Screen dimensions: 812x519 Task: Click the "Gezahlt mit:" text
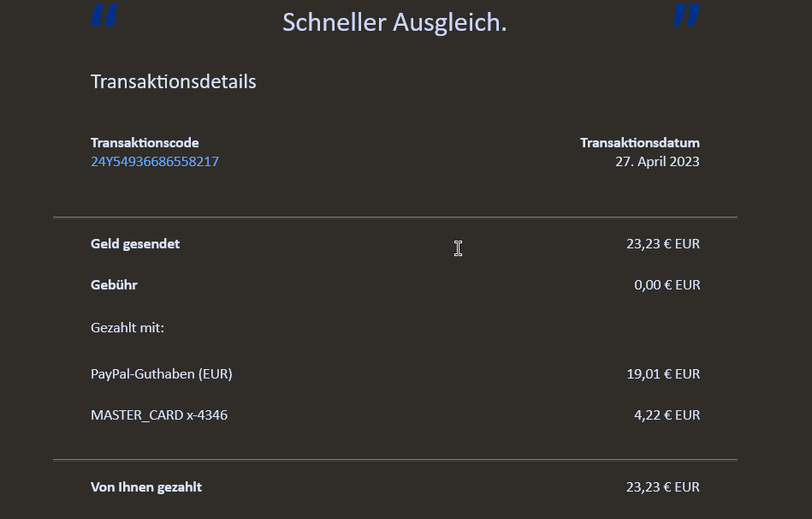coord(127,327)
